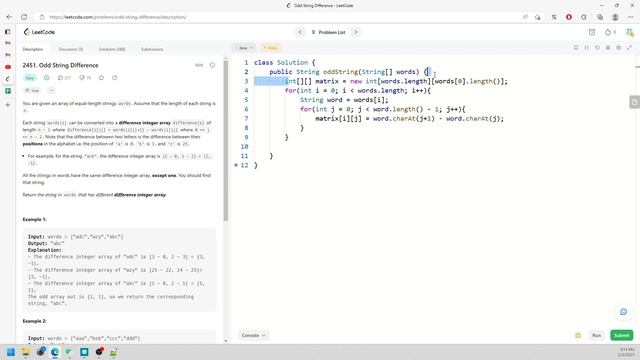The image size is (640, 360).
Task: Click the solved status check icon
Action: (x=47, y=78)
